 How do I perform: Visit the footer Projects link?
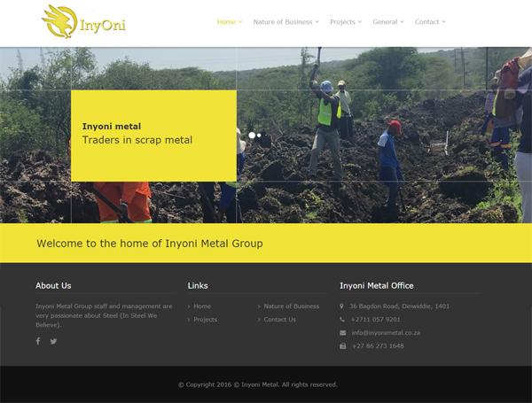205,320
